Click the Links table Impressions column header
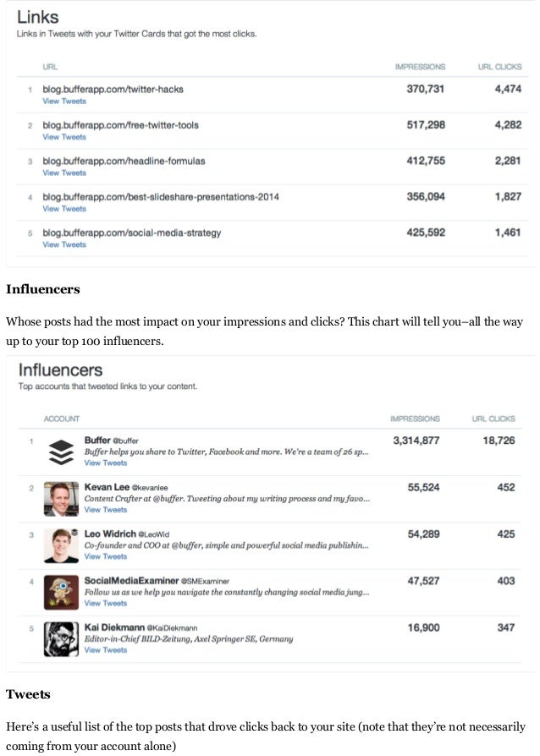Screen dimensions: 540x756 tap(420, 67)
